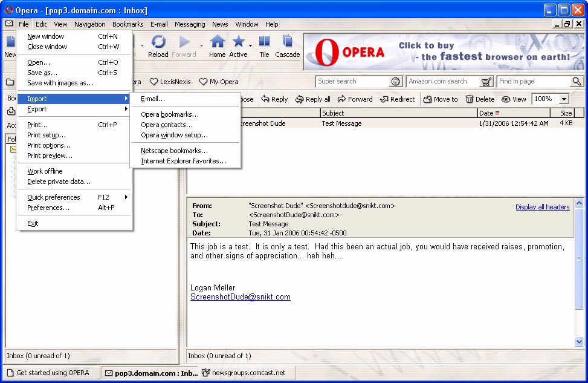Click Display all headers link
This screenshot has height=383, width=588.
pyautogui.click(x=542, y=207)
